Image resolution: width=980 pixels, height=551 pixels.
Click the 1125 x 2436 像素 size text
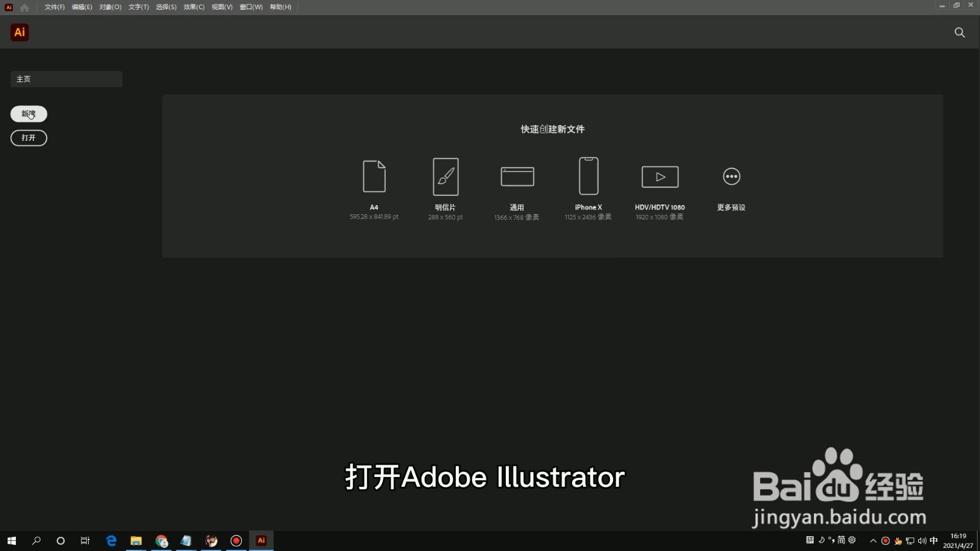coord(588,217)
